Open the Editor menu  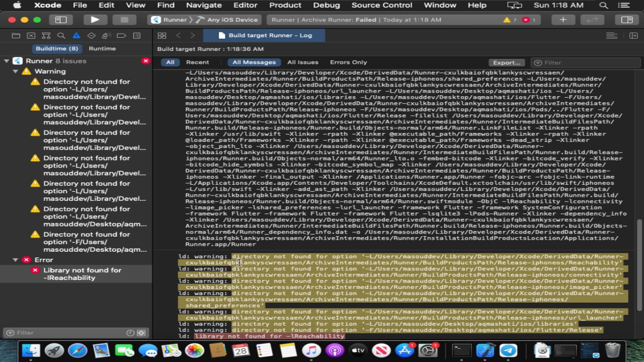245,5
